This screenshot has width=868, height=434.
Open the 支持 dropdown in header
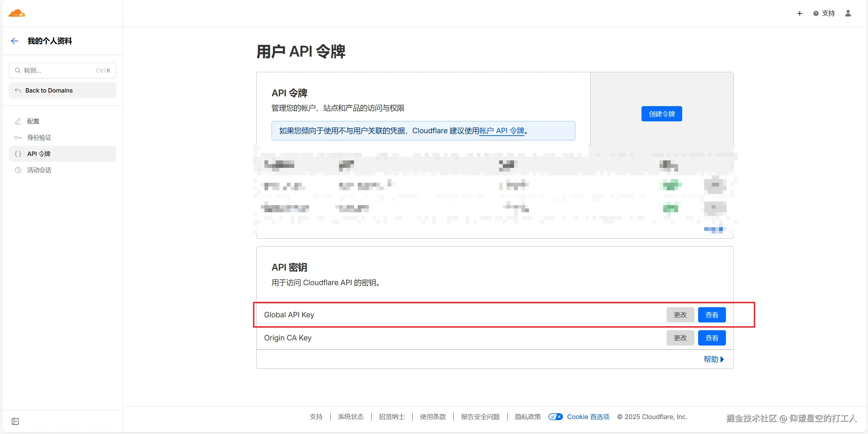828,14
